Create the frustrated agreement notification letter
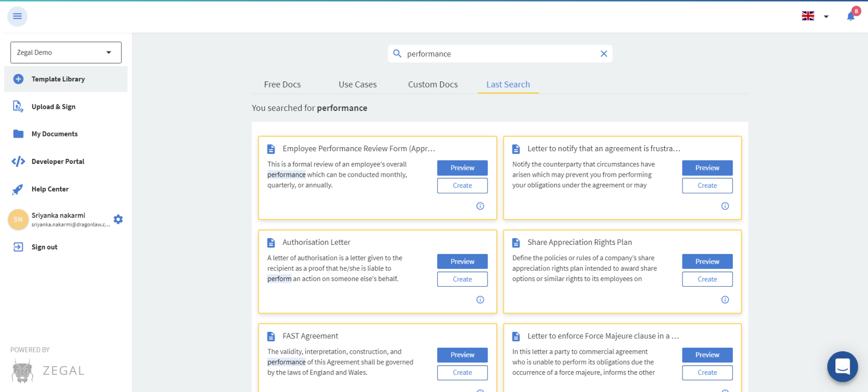The height and width of the screenshot is (392, 868). (x=707, y=185)
